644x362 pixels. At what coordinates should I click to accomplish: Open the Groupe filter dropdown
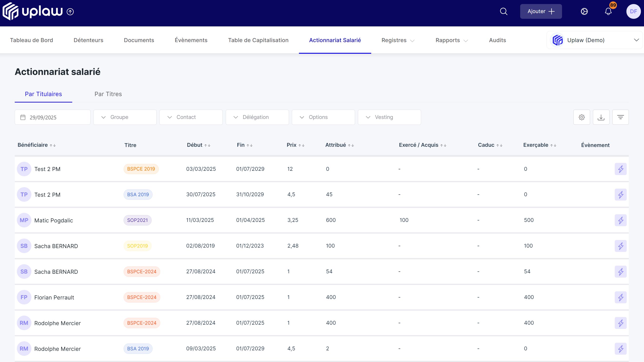[x=125, y=117]
